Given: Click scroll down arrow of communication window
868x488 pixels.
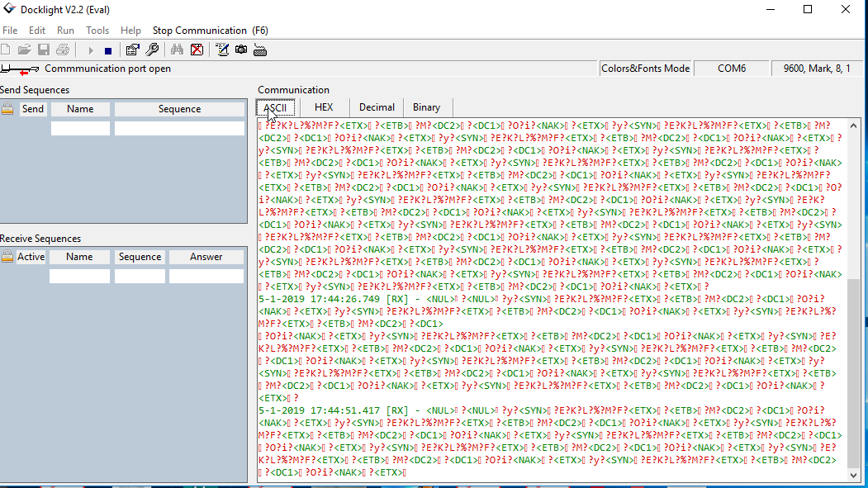Looking at the screenshot, I should (854, 476).
